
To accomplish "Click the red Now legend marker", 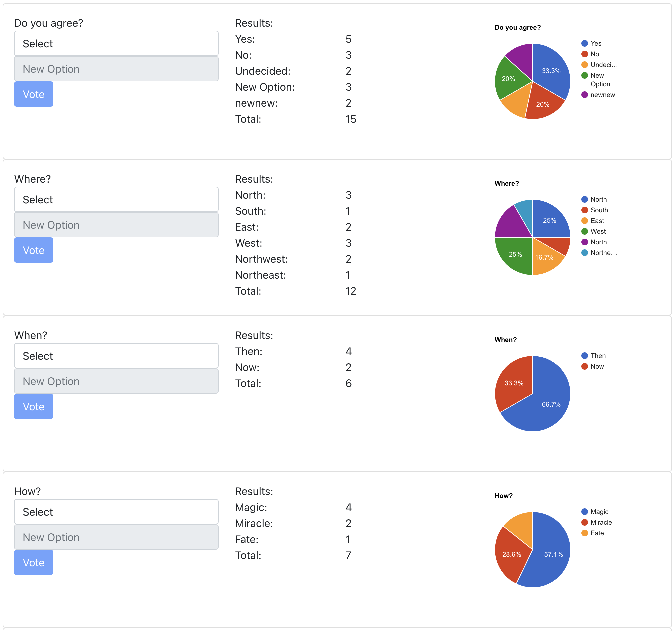I will click(x=584, y=366).
